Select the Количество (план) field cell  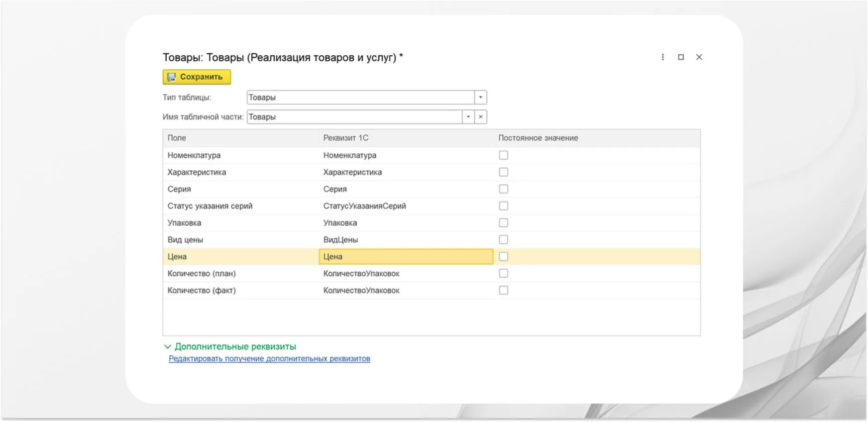pos(241,274)
